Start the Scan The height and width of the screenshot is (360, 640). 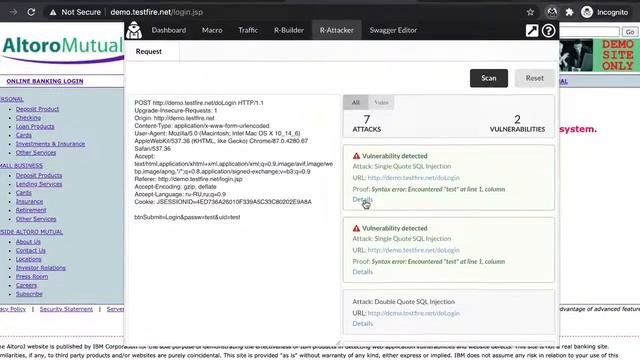[x=489, y=78]
